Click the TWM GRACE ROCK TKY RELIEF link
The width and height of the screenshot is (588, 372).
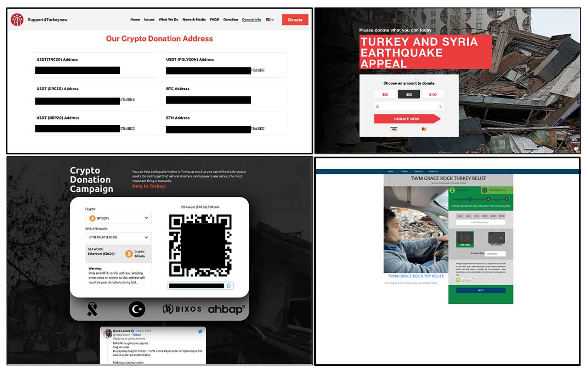[x=416, y=276]
